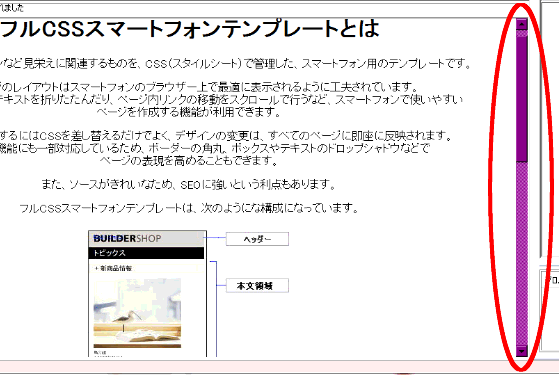Click the line ending 次のような構成になっています
This screenshot has width=559, height=375.
189,208
